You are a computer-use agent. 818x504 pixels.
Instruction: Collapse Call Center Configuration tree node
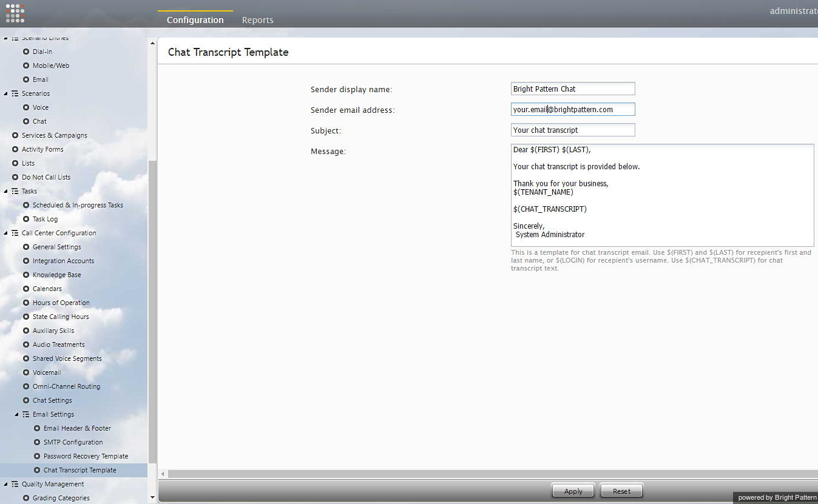(x=6, y=233)
